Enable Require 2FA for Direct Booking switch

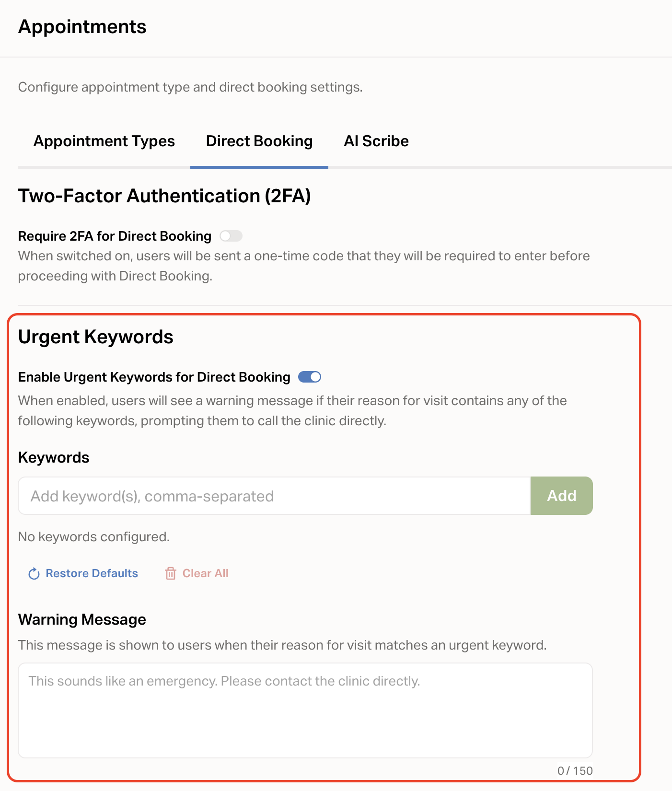(231, 236)
